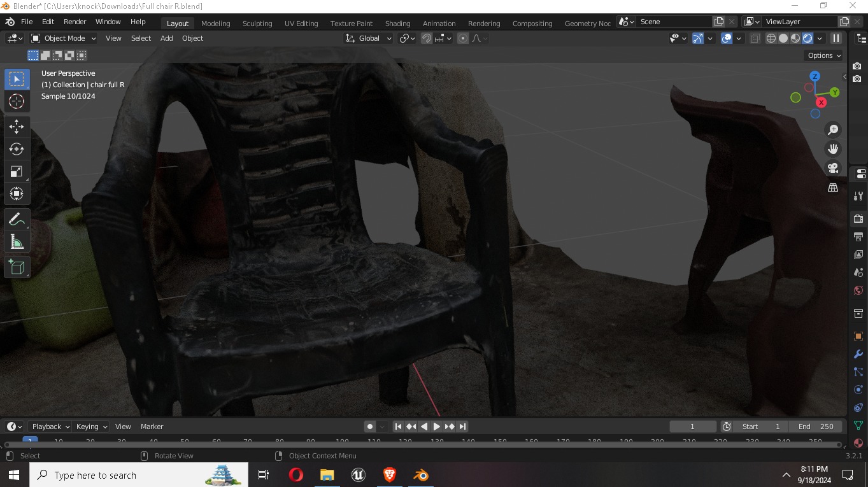This screenshot has height=487, width=868.
Task: Expand the gizmo options arrow
Action: 710,38
